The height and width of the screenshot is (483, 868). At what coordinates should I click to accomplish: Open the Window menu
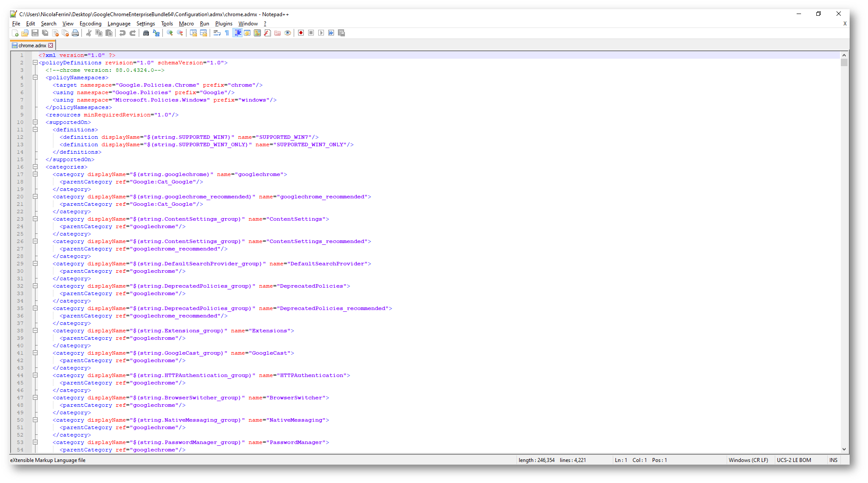coord(248,24)
